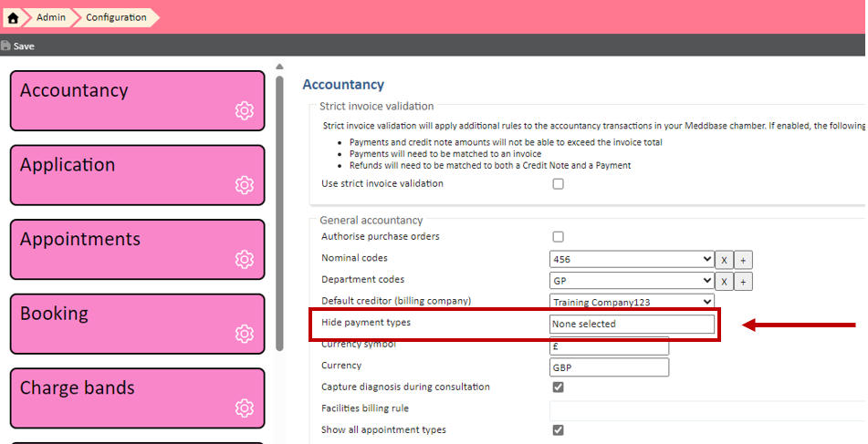
Task: Uncheck Capture diagnosis during consultation
Action: 558,387
